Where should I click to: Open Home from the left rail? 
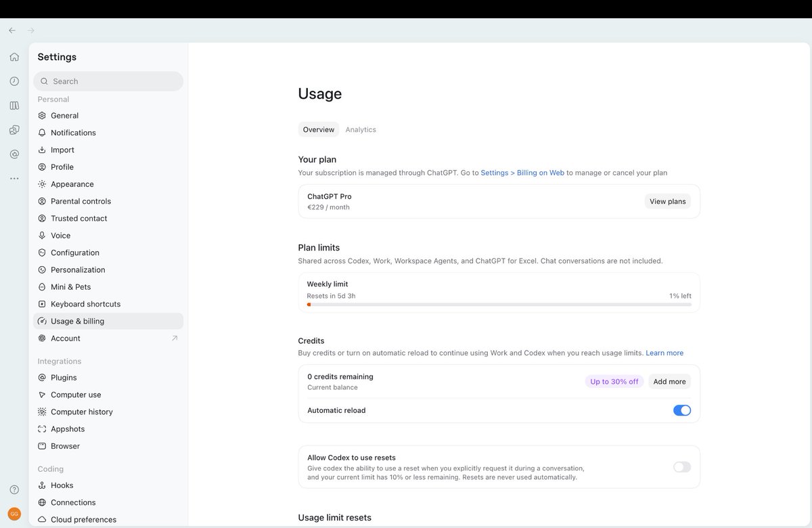click(14, 57)
